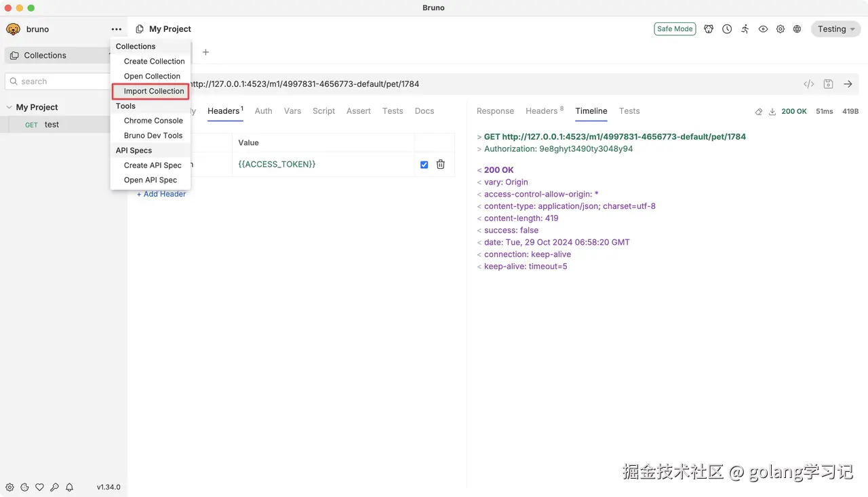This screenshot has width=868, height=497.
Task: Click the My Project title in header
Action: click(170, 29)
